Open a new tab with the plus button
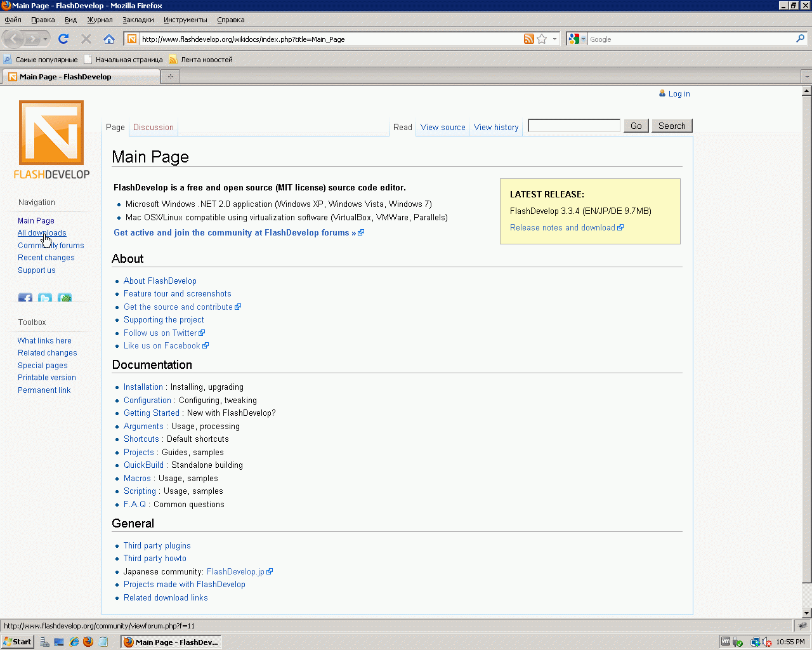This screenshot has width=812, height=650. pyautogui.click(x=170, y=77)
